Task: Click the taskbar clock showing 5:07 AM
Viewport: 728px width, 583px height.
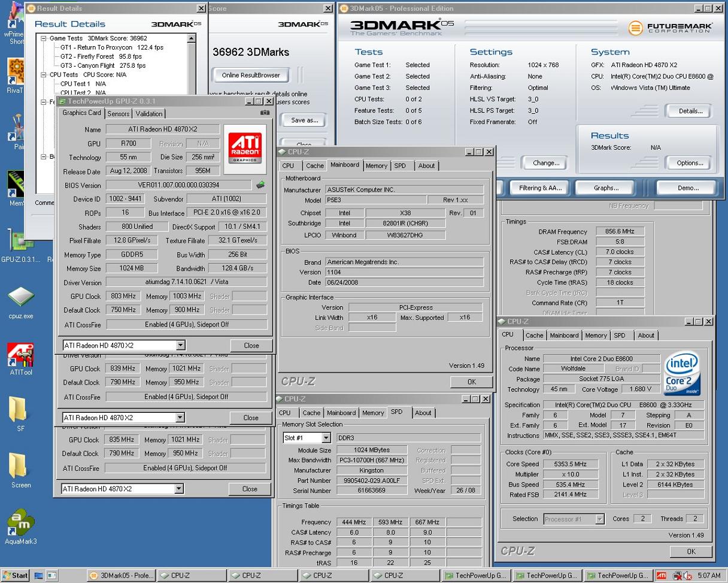Action: pos(709,575)
